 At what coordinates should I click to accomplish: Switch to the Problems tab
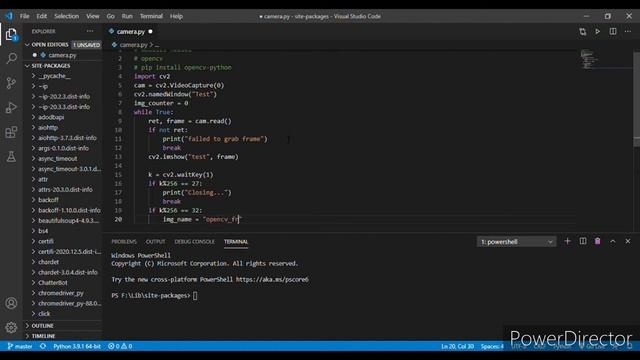coord(124,242)
